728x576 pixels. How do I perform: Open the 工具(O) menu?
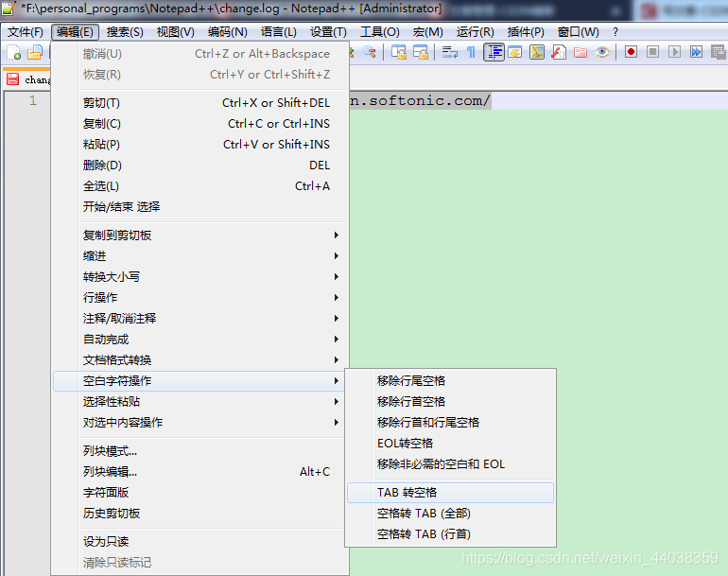(380, 32)
